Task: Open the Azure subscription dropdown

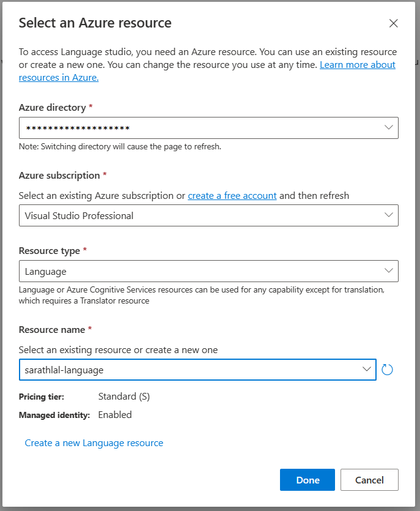Action: pos(388,215)
